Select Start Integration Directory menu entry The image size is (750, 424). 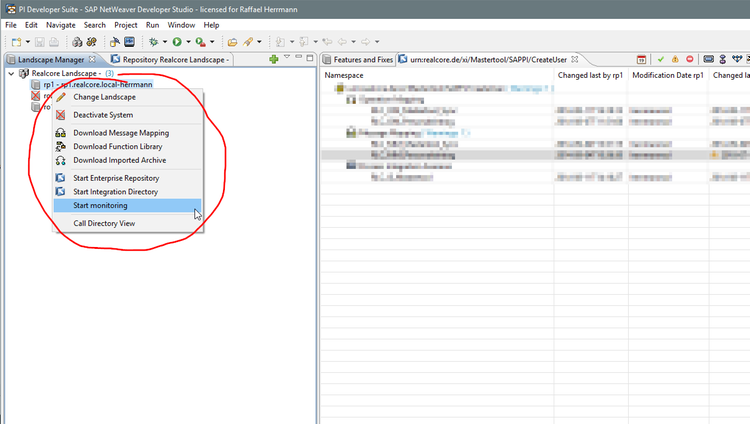[128, 192]
